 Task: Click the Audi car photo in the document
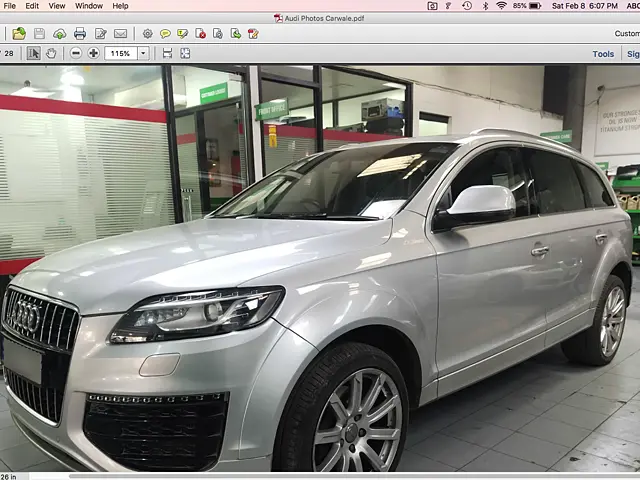point(320,269)
